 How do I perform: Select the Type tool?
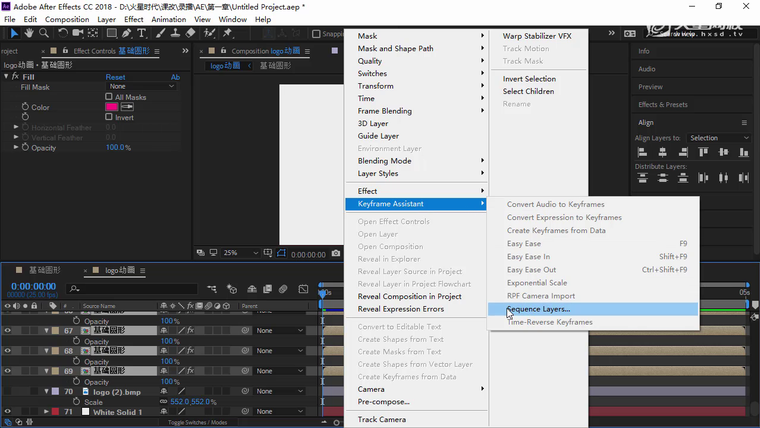[142, 33]
